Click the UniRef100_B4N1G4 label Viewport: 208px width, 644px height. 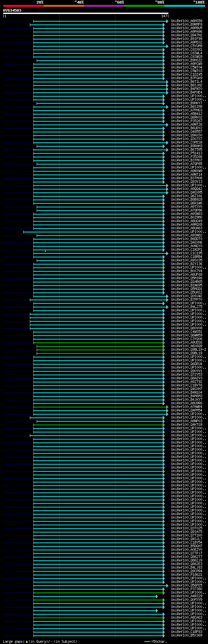[x=187, y=393]
